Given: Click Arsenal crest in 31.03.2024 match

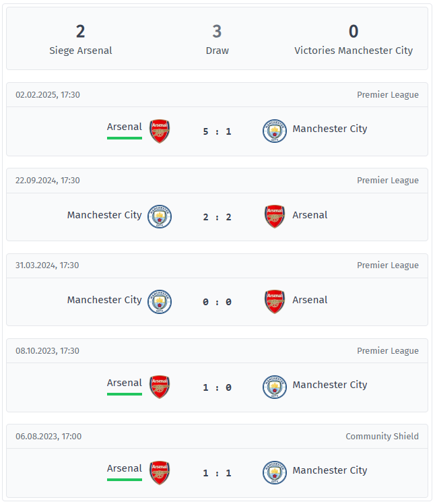Looking at the screenshot, I should point(275,302).
